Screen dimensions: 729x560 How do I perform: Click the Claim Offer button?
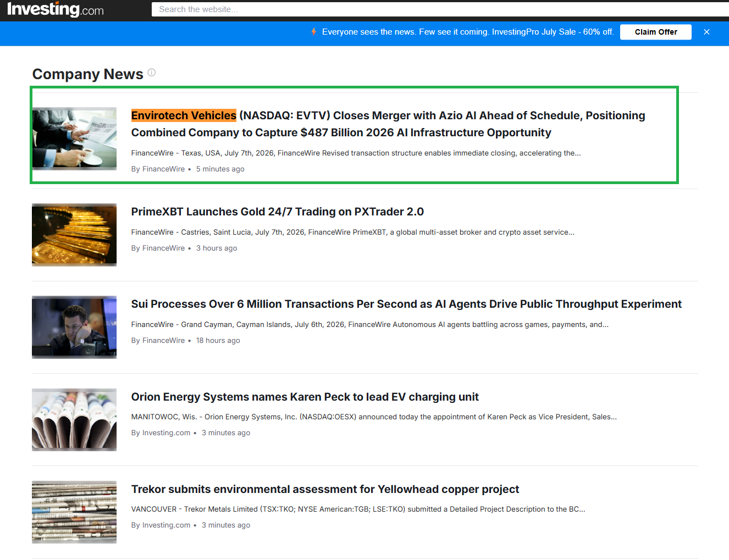(656, 32)
